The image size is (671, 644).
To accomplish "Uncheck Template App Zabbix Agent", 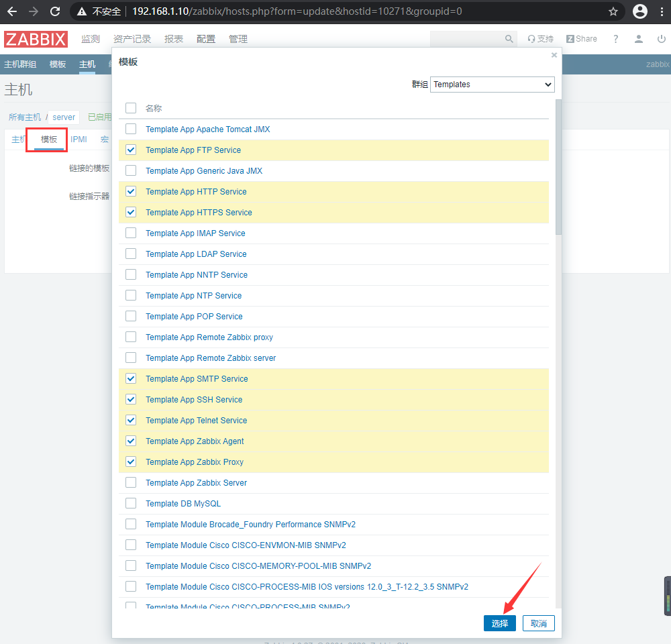I will coord(131,441).
